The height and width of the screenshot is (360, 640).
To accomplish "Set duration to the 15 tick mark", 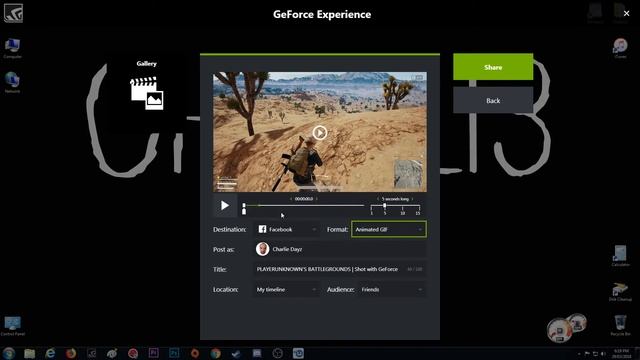I will click(418, 211).
